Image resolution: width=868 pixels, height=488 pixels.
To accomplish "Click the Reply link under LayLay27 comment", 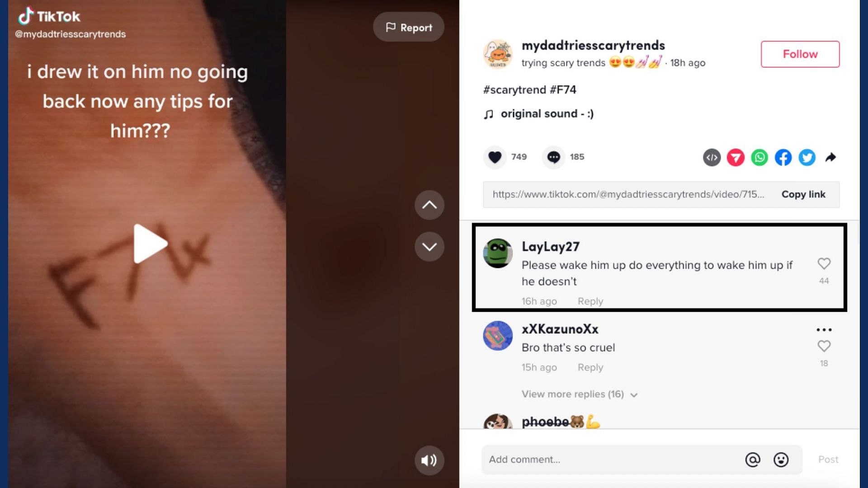I will point(590,301).
